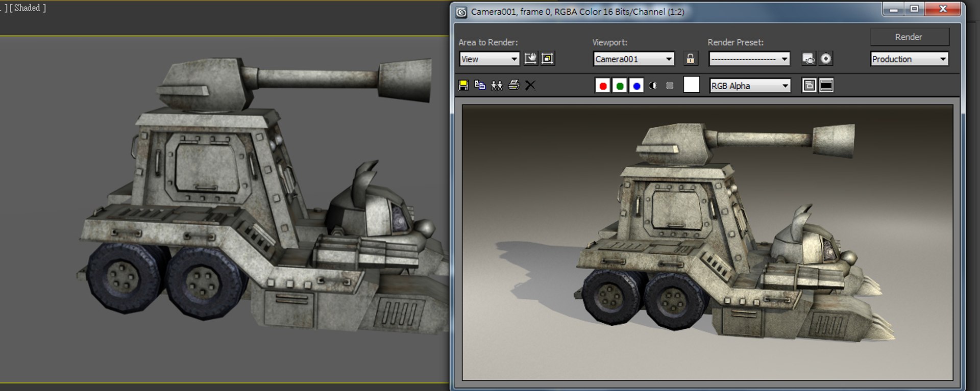Open the Environment and Effects dialog icon

click(826, 59)
